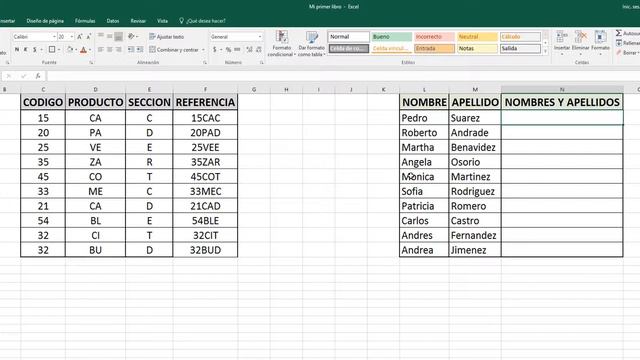Click the Autosuma sigma icon
The width and height of the screenshot is (640, 360).
(619, 33)
